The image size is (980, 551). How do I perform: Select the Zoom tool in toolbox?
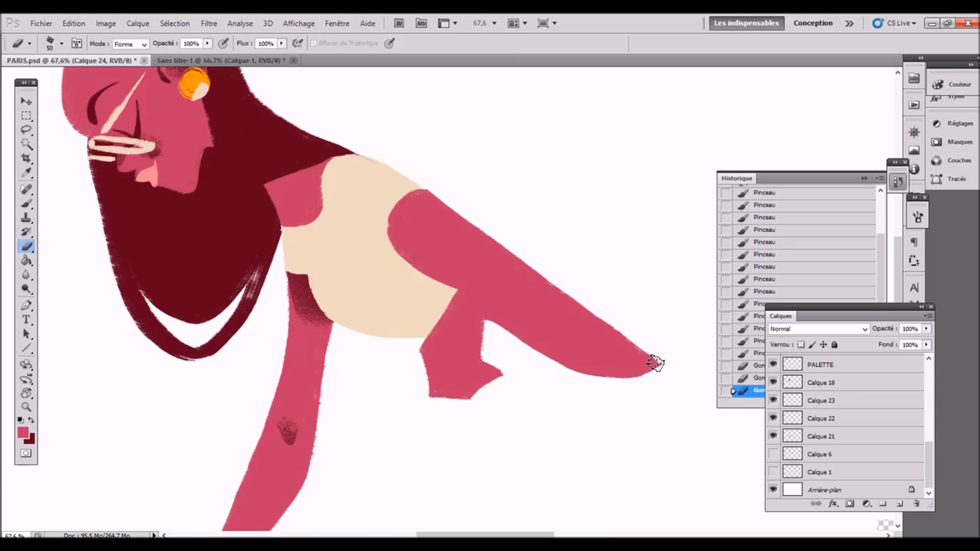(x=26, y=407)
